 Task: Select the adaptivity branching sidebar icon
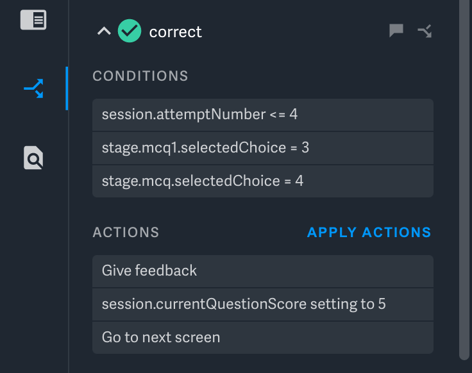[34, 88]
